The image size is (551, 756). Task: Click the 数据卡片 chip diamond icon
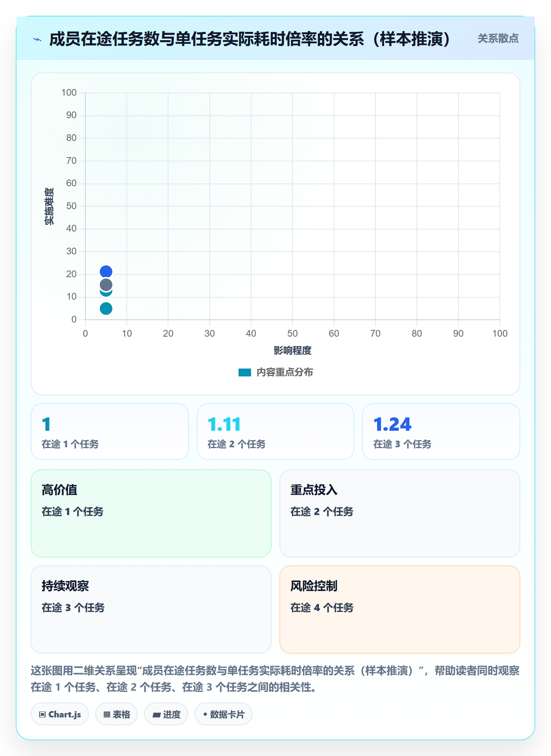coord(205,714)
